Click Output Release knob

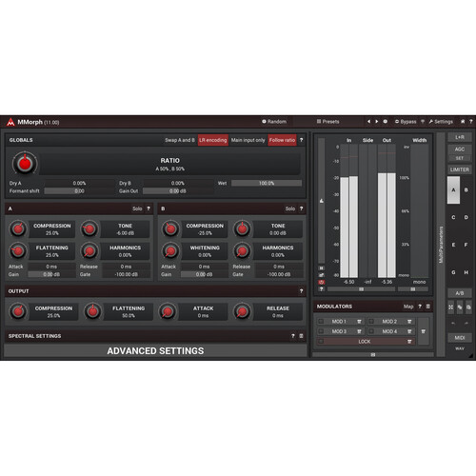(x=242, y=311)
